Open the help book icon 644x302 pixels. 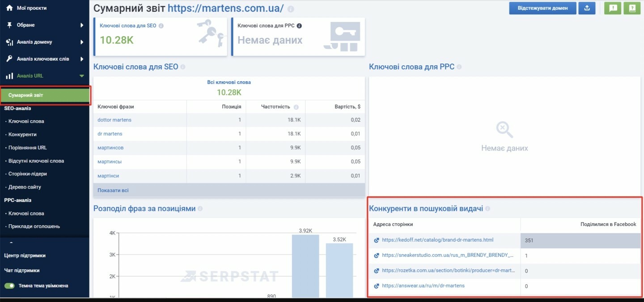click(x=632, y=8)
